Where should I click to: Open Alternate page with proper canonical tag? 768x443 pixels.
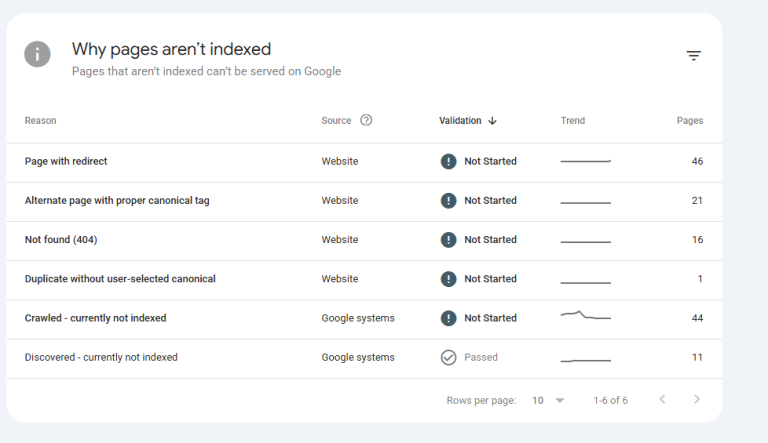[x=364, y=202]
